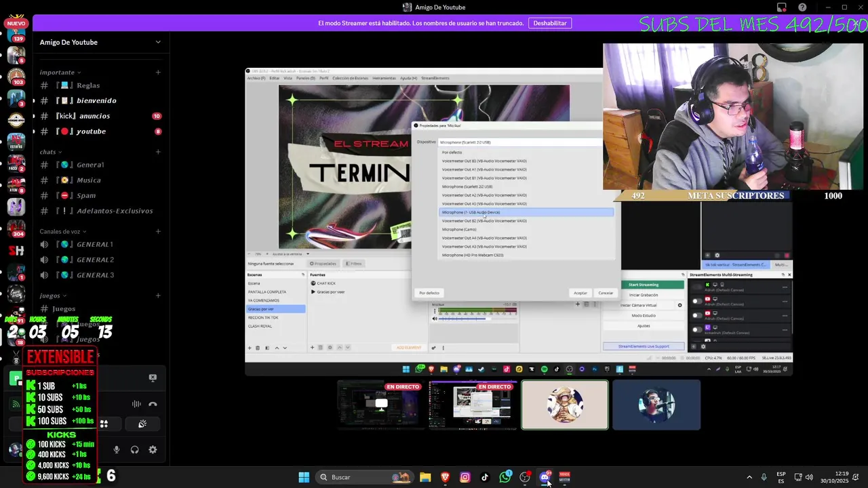Open the Adelantos-Exclusivos channel
868x488 pixels.
100,211
